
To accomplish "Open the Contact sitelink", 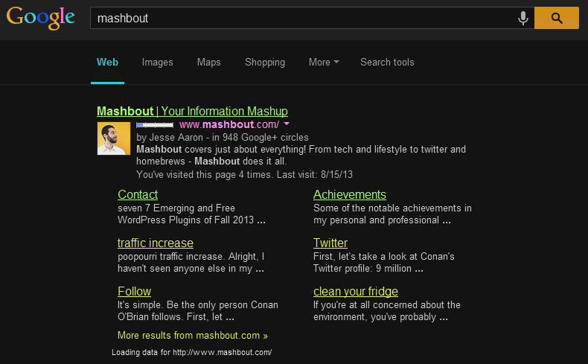I will pos(138,194).
